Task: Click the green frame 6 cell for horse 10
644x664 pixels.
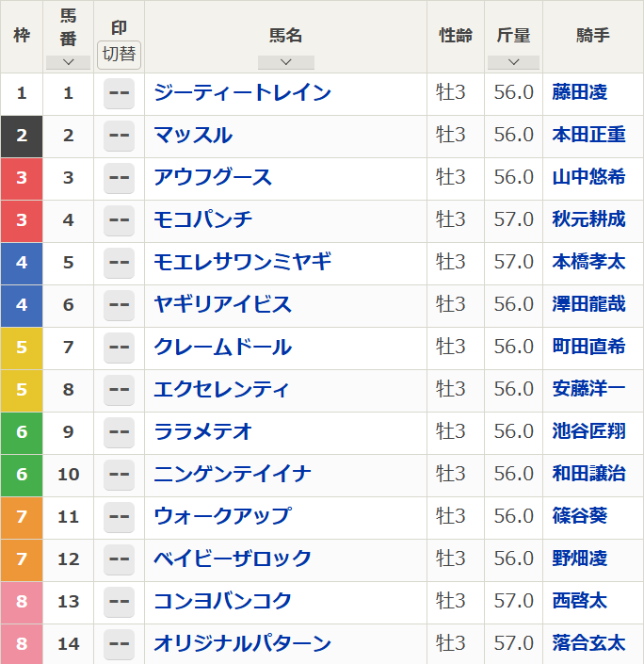Action: [x=22, y=475]
